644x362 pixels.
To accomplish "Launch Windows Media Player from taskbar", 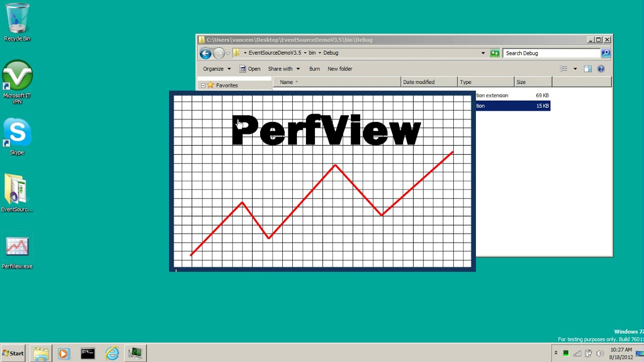I will (63, 353).
